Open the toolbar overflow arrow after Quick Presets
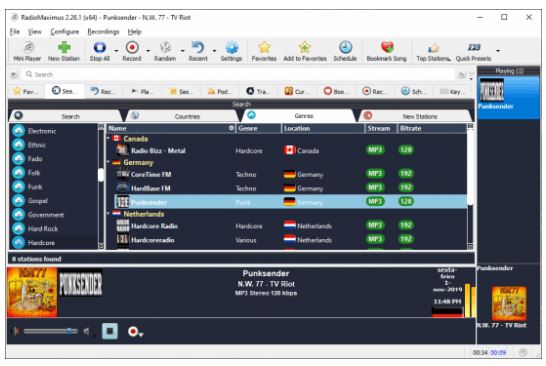546x366 pixels. tap(498, 51)
